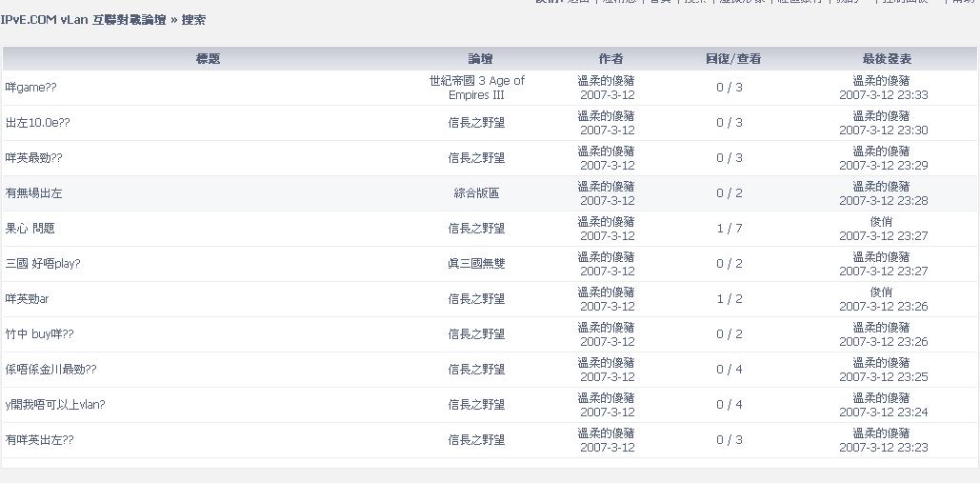Open the thread "竹中 buy咩??"

tap(39, 334)
